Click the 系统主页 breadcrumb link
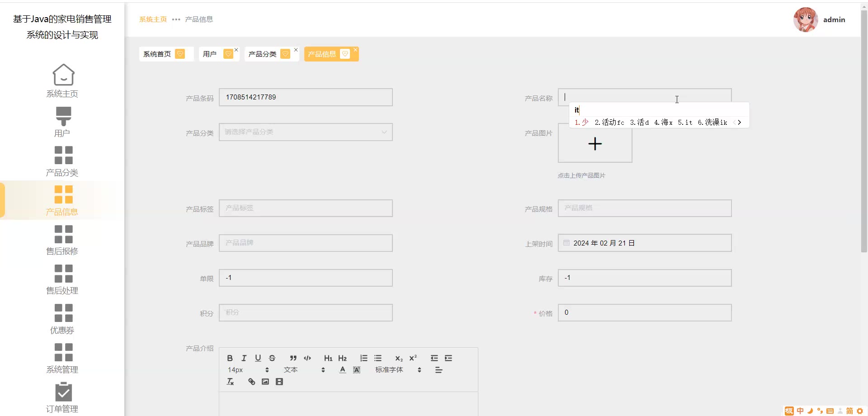Image resolution: width=868 pixels, height=416 pixels. pyautogui.click(x=153, y=19)
